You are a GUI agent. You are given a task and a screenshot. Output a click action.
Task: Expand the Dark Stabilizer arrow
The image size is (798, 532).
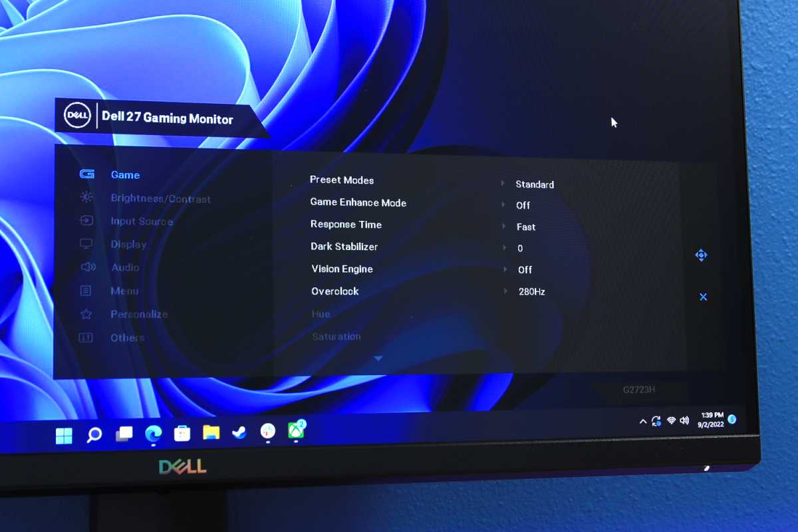[x=505, y=247]
